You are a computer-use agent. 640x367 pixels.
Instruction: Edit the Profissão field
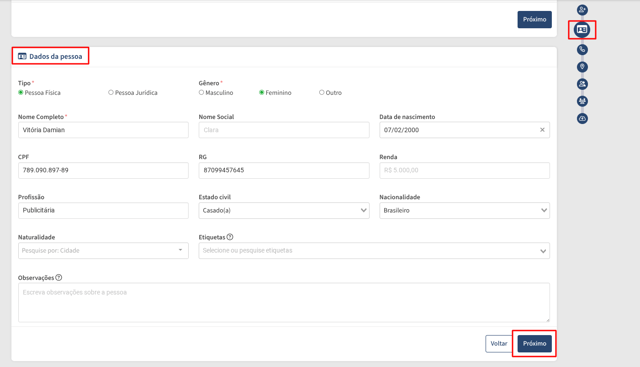click(x=103, y=211)
